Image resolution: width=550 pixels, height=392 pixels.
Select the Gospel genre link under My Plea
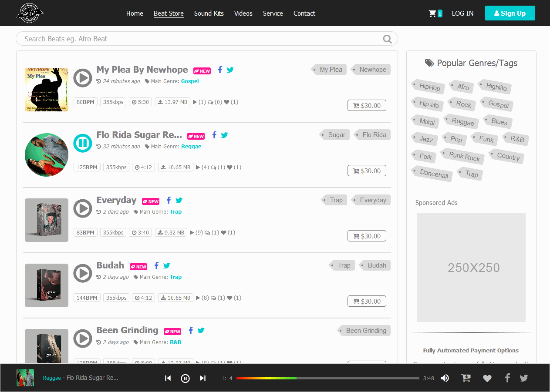tap(190, 81)
